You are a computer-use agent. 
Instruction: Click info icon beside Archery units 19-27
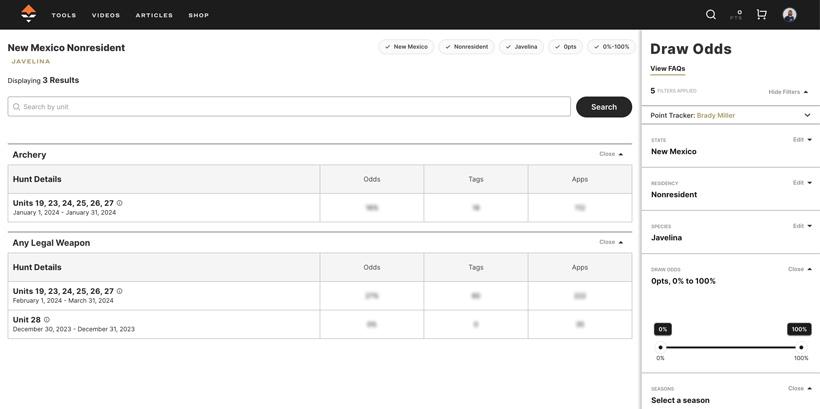120,203
